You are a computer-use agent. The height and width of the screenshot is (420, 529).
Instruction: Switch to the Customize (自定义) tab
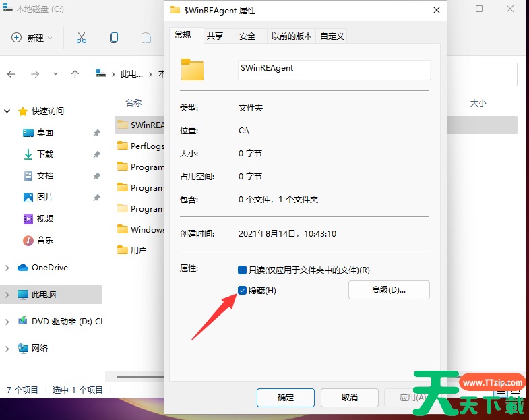pos(332,36)
